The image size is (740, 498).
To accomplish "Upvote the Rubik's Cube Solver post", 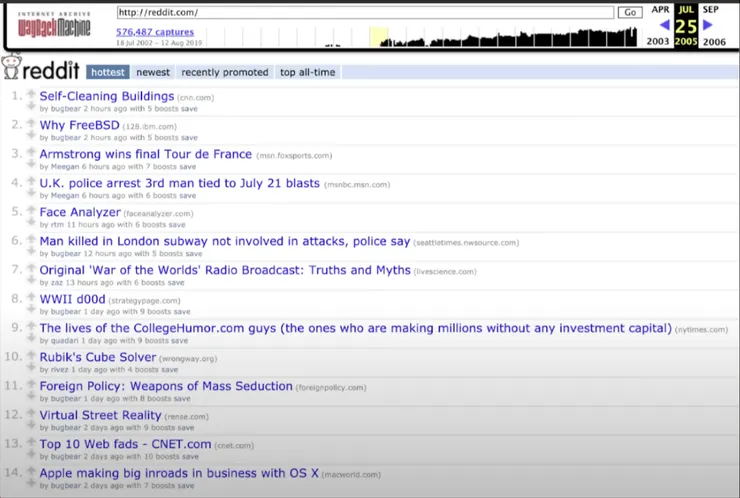I will (31, 355).
